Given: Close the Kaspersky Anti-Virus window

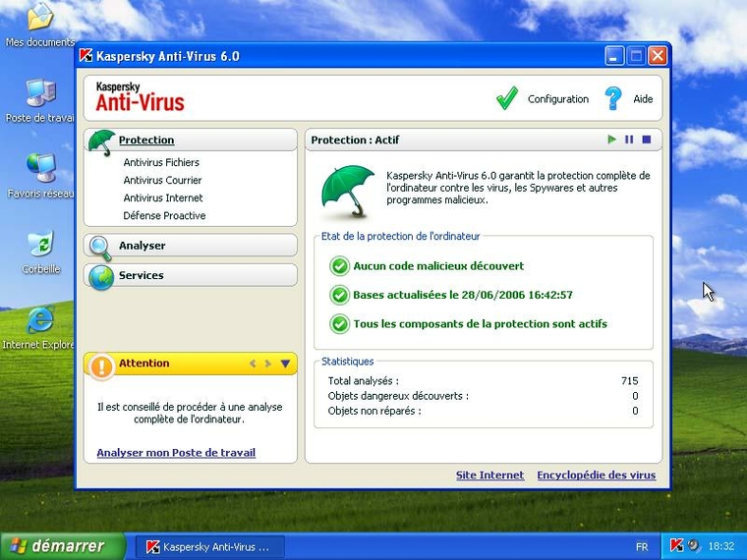Looking at the screenshot, I should coord(658,56).
